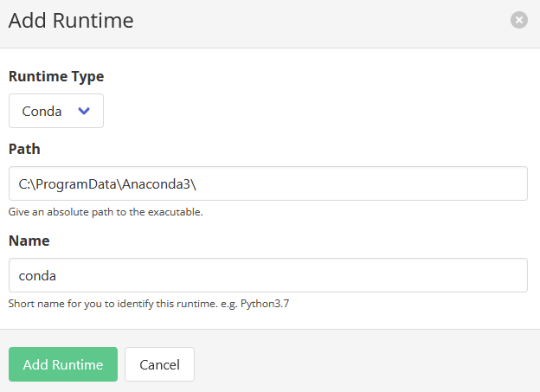Open the Runtime Type dropdown

point(56,111)
